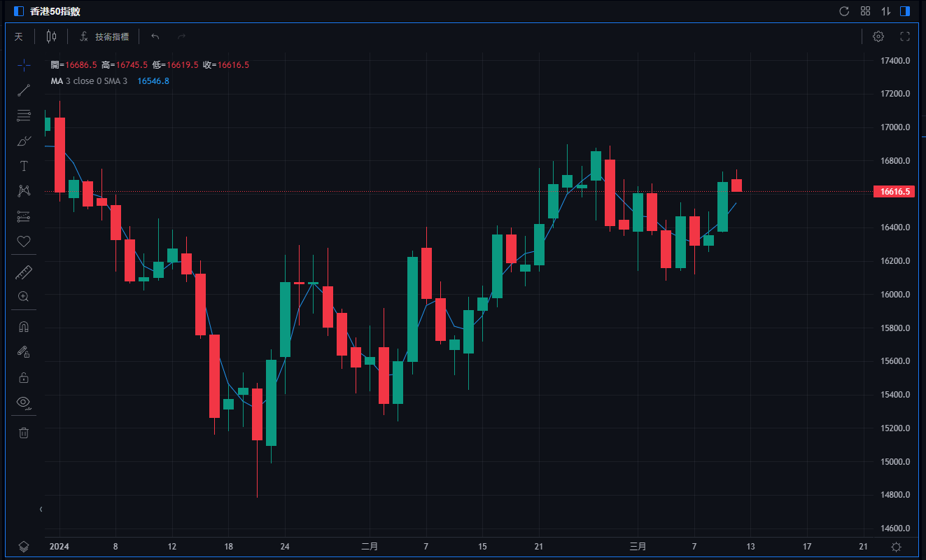Select the brush drawing tool
Screen dimensions: 926x560
(24, 141)
